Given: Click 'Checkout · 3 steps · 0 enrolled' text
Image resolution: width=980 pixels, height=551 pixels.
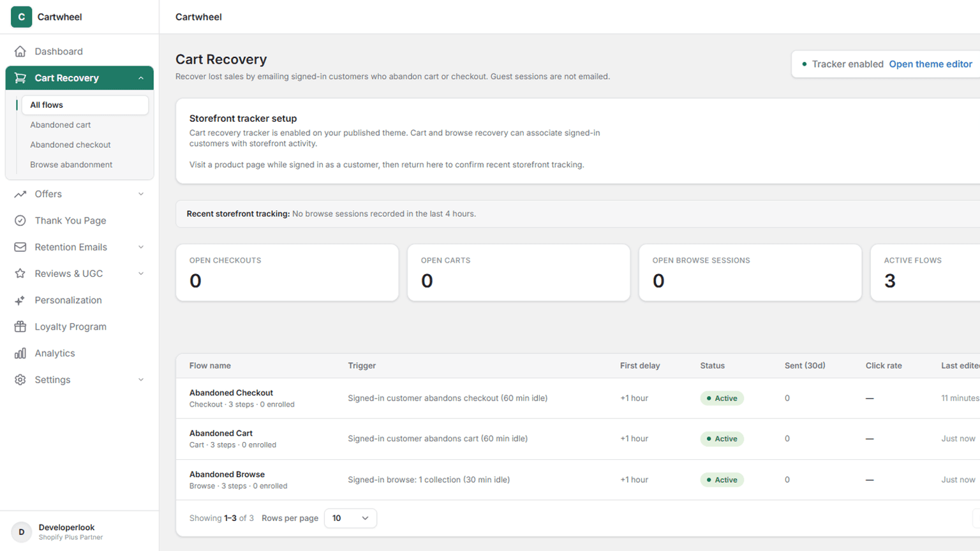Looking at the screenshot, I should point(242,404).
